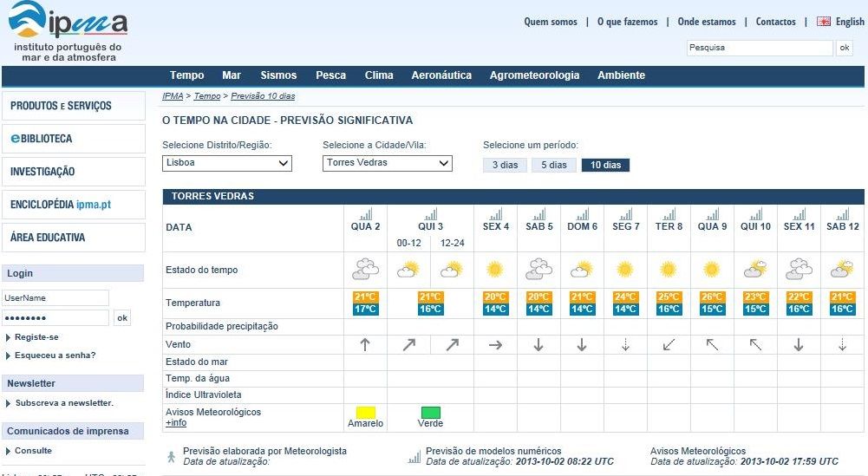
Task: Click the green Verde warning swatch
Action: [431, 413]
